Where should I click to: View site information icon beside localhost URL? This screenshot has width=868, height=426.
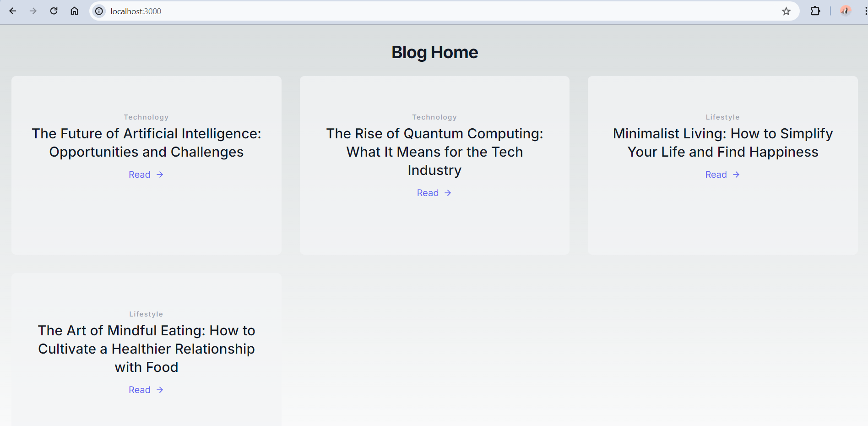click(x=99, y=11)
